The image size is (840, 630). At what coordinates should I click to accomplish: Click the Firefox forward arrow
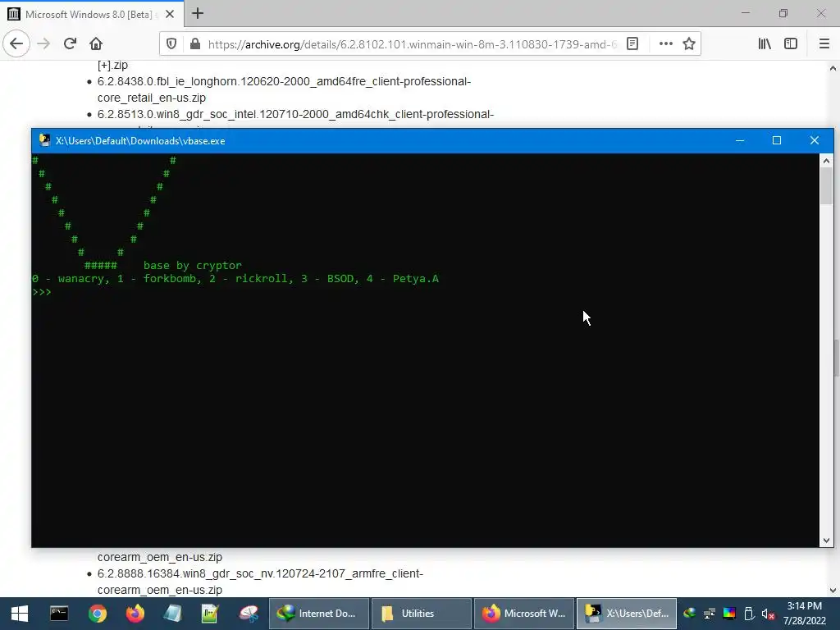(44, 43)
